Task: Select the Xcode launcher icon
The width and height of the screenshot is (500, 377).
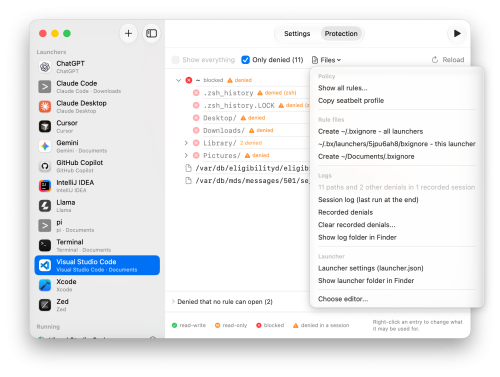Action: [45, 285]
